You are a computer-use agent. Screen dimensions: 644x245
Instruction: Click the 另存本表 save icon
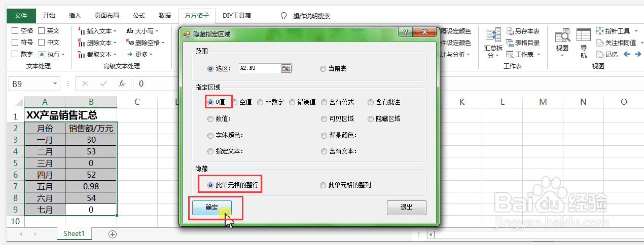click(x=509, y=31)
